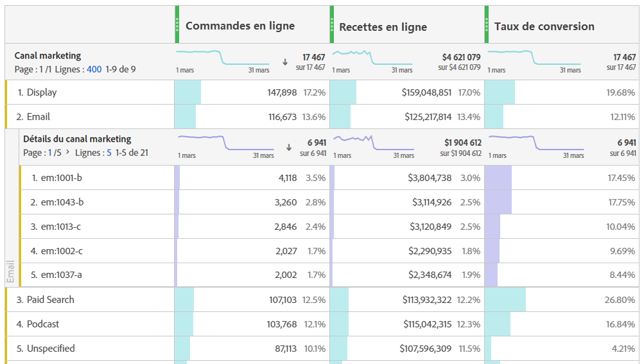
Task: Open the Lignes 5 rows selector
Action: tap(109, 153)
